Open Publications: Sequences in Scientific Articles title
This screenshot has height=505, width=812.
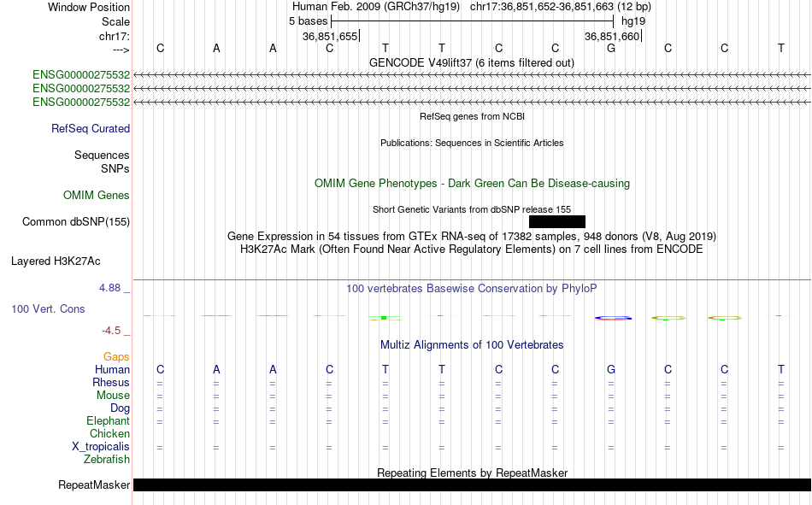(x=472, y=143)
